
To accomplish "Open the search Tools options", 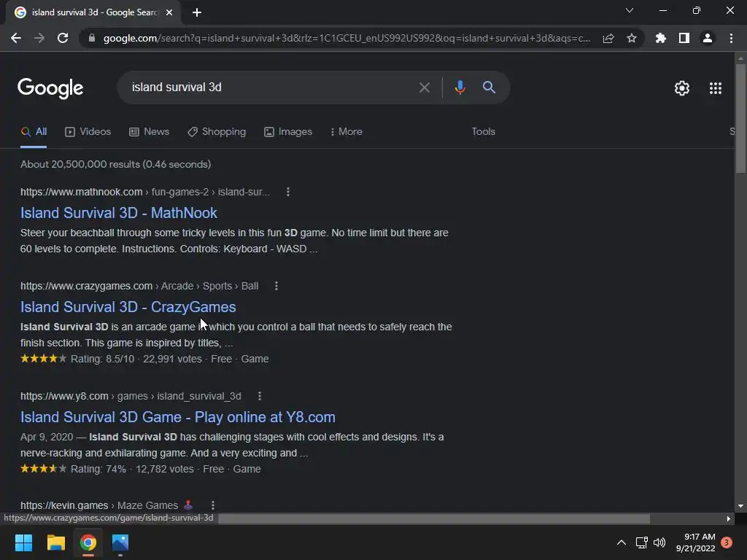I will (483, 132).
